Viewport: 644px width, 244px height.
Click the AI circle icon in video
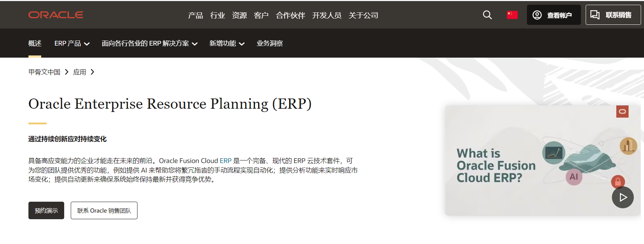coord(574,177)
